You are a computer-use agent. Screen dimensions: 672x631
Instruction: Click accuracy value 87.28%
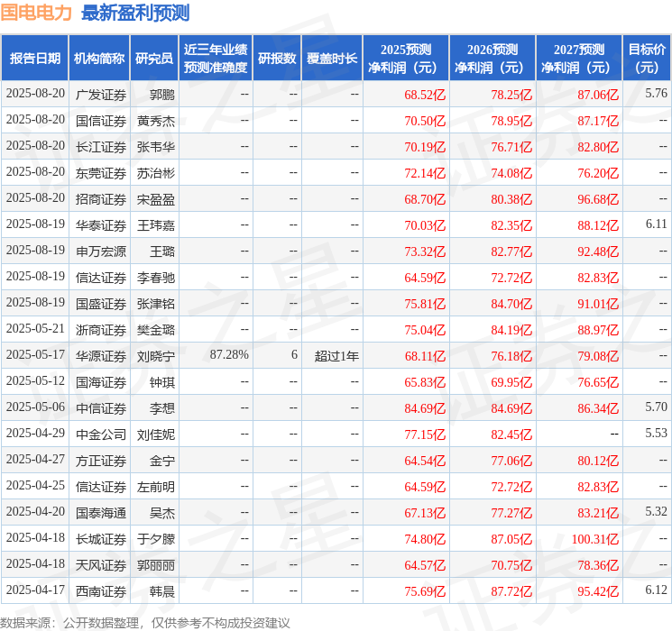(229, 354)
